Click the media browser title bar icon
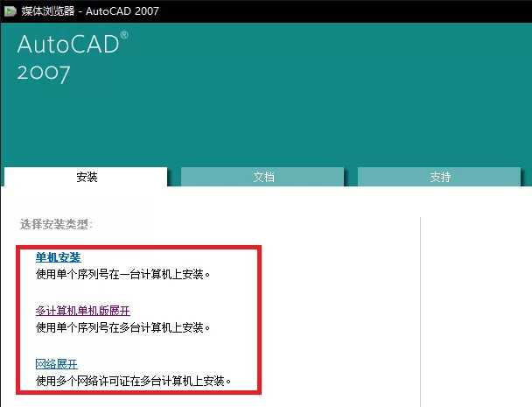Image resolution: width=532 pixels, height=407 pixels. pyautogui.click(x=10, y=11)
